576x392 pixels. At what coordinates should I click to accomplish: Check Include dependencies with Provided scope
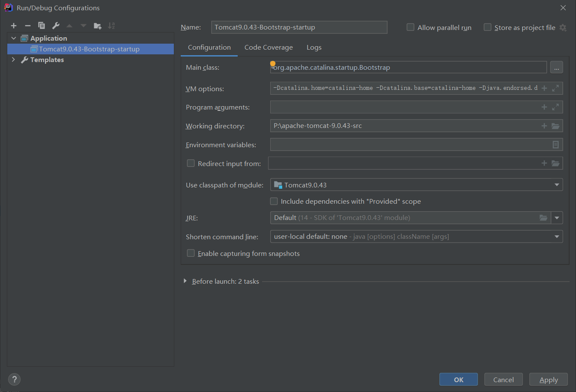pos(274,201)
